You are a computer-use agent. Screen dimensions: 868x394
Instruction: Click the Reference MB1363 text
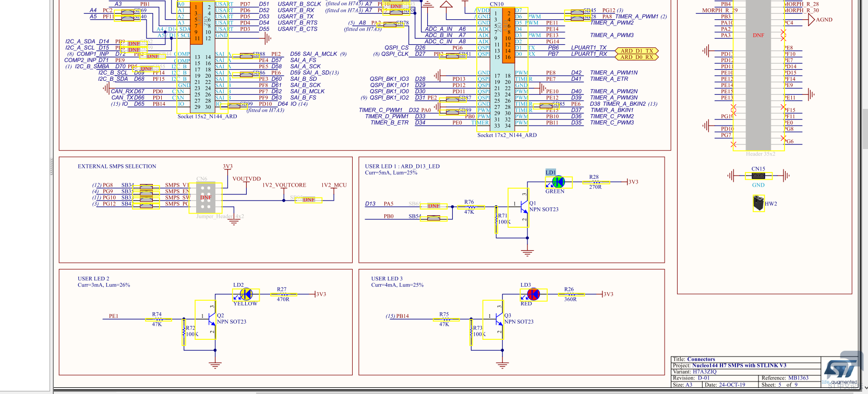[x=785, y=378]
